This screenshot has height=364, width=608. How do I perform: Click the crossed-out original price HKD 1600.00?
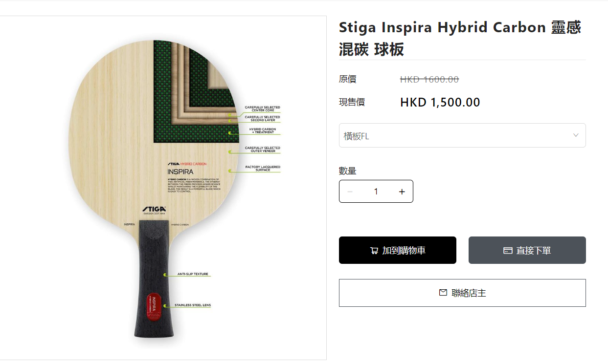[429, 80]
